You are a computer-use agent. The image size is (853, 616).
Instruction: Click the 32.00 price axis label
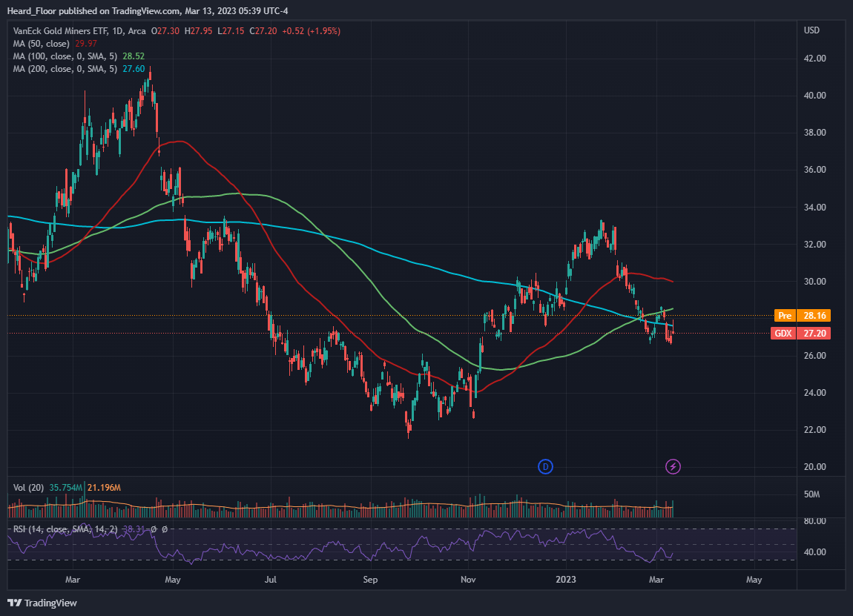[x=815, y=244]
